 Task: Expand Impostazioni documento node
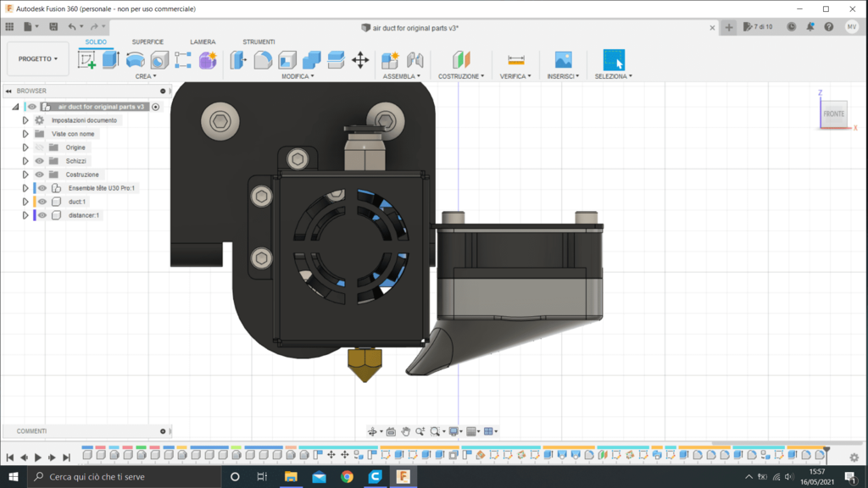point(25,120)
